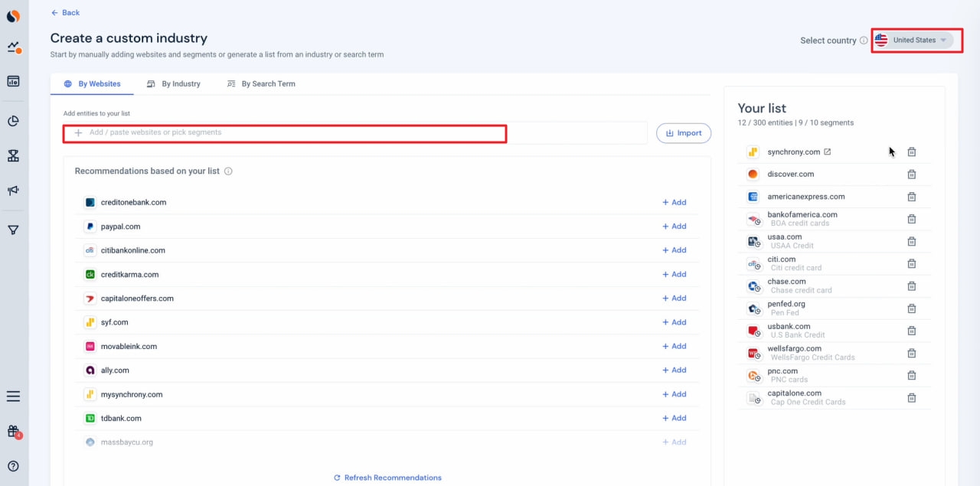Click the funnel sidebar icon
Screen dimensions: 980x486
click(13, 229)
